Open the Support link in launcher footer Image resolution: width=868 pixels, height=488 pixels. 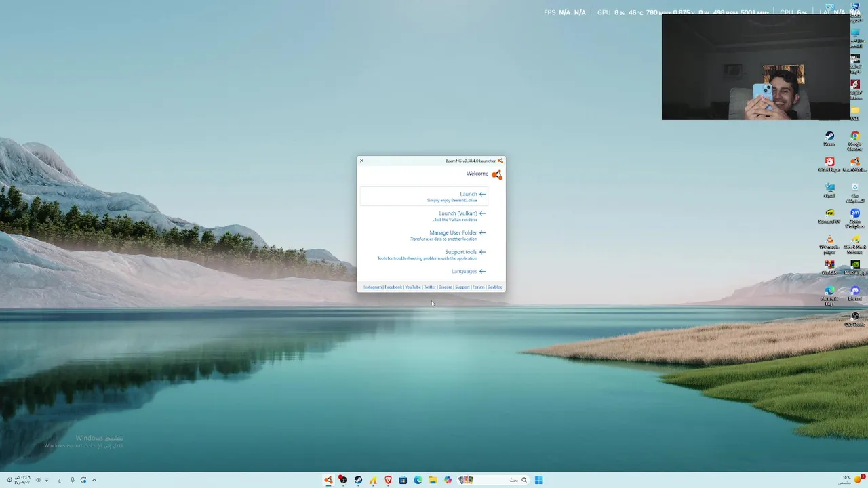pos(462,287)
